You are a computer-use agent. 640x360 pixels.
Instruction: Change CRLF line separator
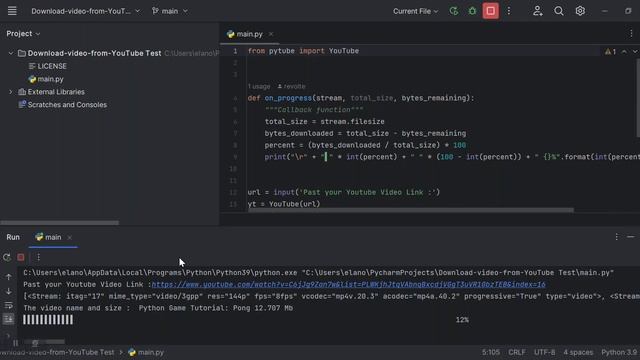click(x=517, y=352)
